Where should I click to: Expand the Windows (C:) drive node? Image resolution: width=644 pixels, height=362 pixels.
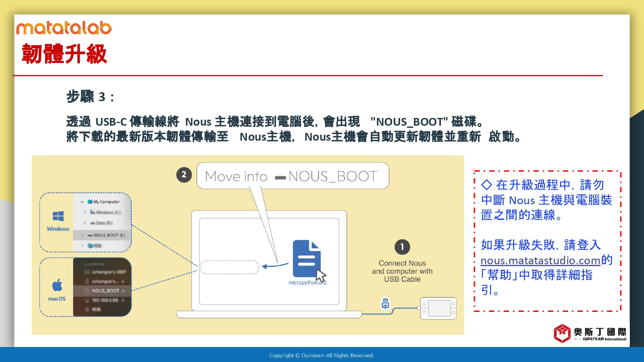pos(85,212)
